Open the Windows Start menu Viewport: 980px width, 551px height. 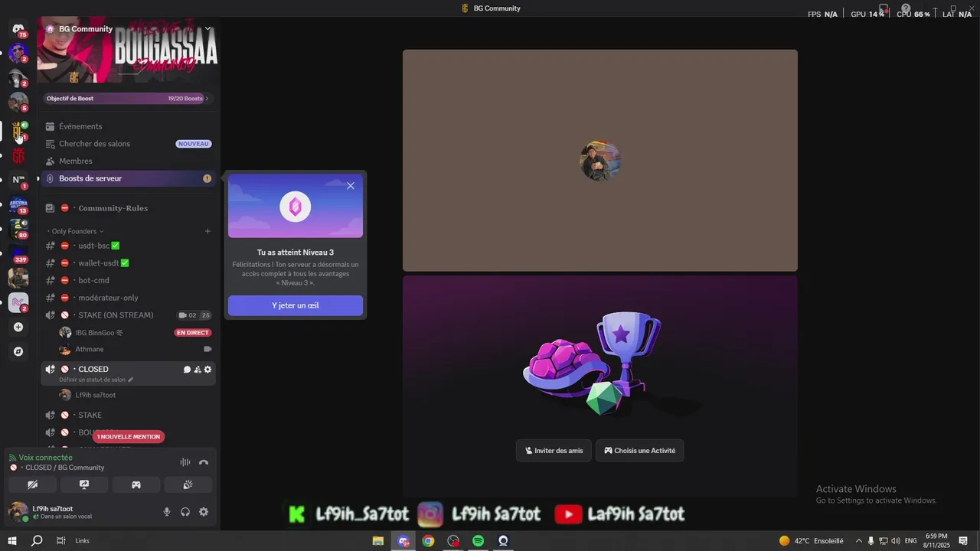click(x=12, y=540)
